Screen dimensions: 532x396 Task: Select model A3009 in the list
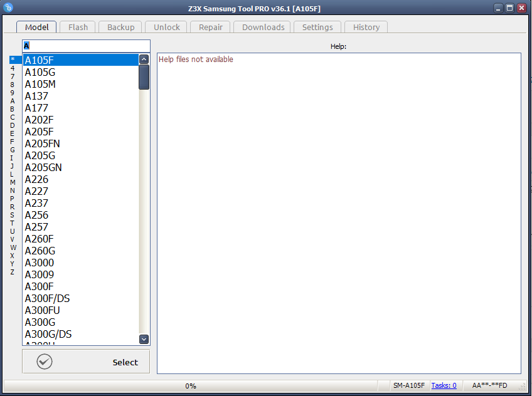81,274
